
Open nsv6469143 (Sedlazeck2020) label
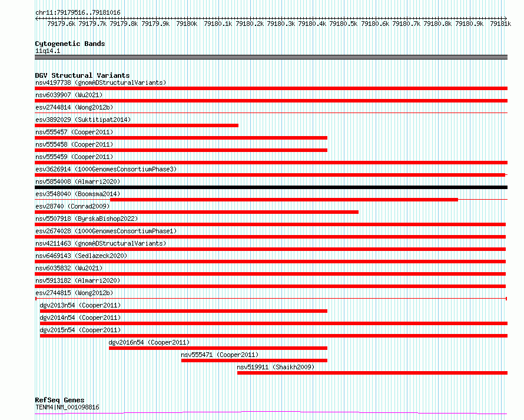[x=81, y=256]
